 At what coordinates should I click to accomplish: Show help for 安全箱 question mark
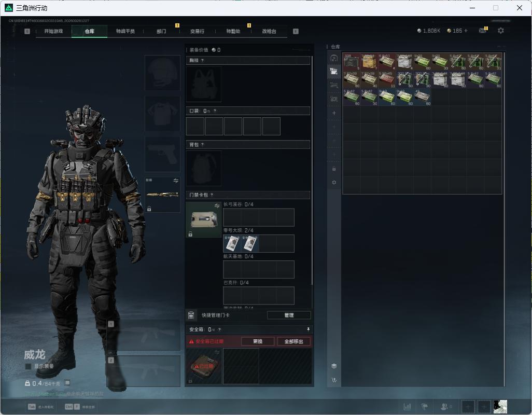coord(219,329)
